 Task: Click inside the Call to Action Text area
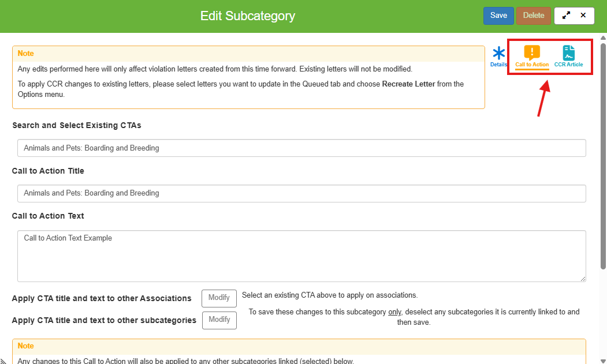click(301, 256)
